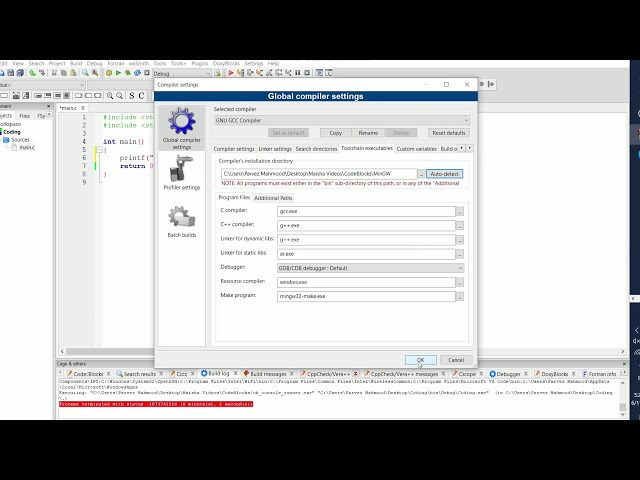Screen dimensions: 640x480
Task: Click the yellow gear Build icon
Action: (x=109, y=73)
